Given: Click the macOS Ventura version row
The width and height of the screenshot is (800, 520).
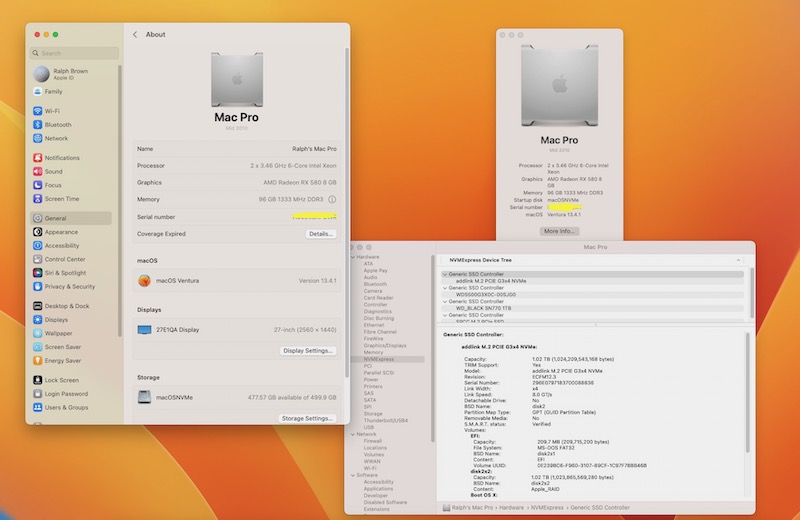Looking at the screenshot, I should [237, 281].
